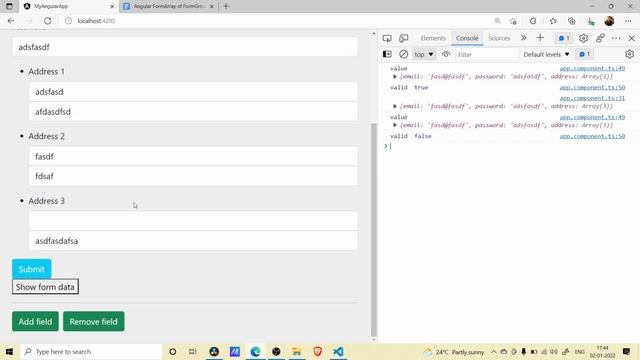This screenshot has width=640, height=360.
Task: Click the password field 'adsfasdf'
Action: 185,47
